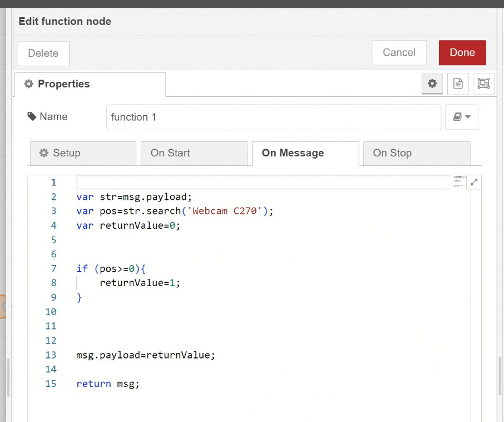Click the code minimap preview
Viewport: 504px width, 422px height.
tap(459, 181)
